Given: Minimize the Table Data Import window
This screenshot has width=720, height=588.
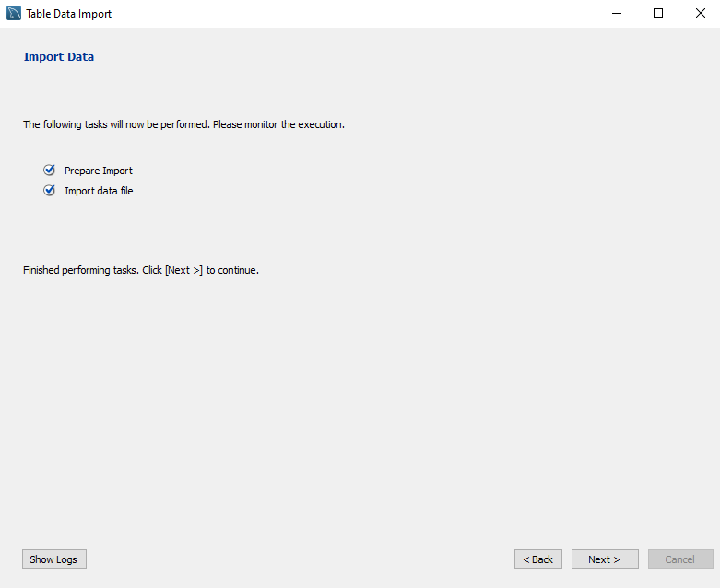Looking at the screenshot, I should tap(617, 13).
